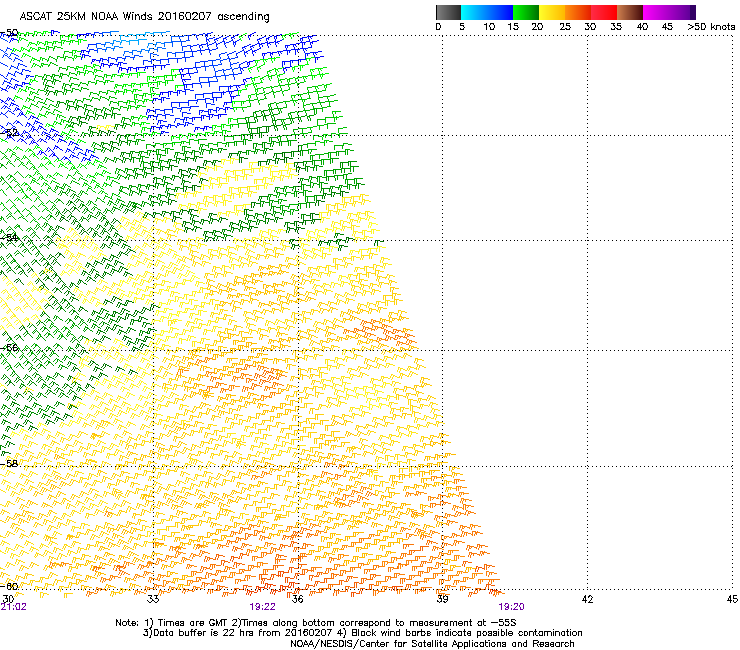The height and width of the screenshot is (650, 740).
Task: Click the gray 0-5 knots legend swatch
Action: tap(448, 12)
